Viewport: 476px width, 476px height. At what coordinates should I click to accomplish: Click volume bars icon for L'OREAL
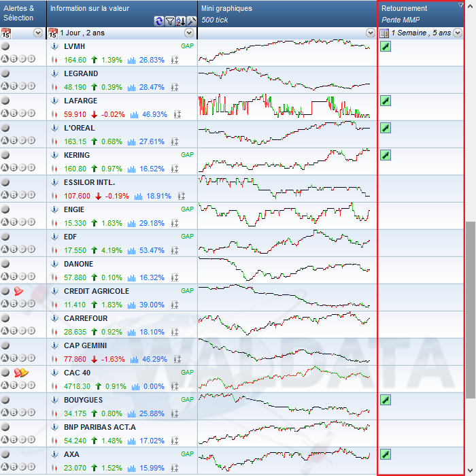[x=131, y=141]
